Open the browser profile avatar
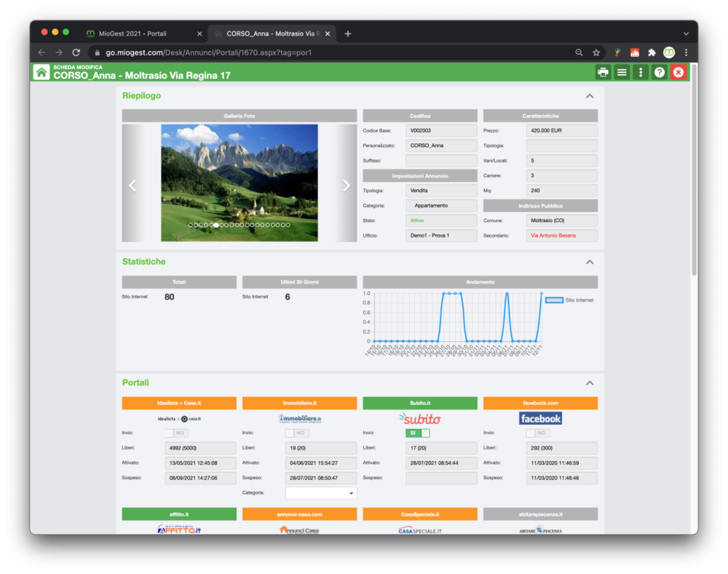 coord(668,52)
